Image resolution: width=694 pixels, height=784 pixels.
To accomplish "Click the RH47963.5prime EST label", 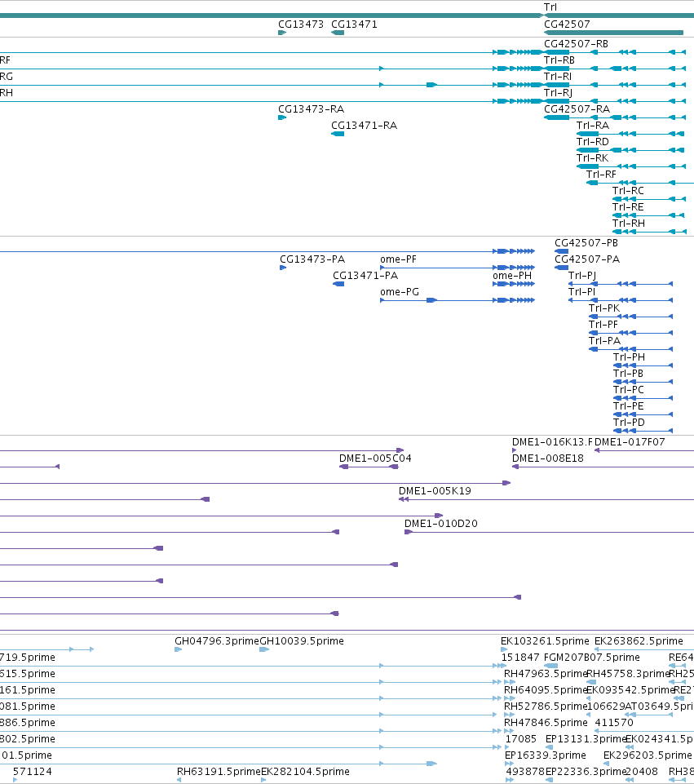I will 546,674.
